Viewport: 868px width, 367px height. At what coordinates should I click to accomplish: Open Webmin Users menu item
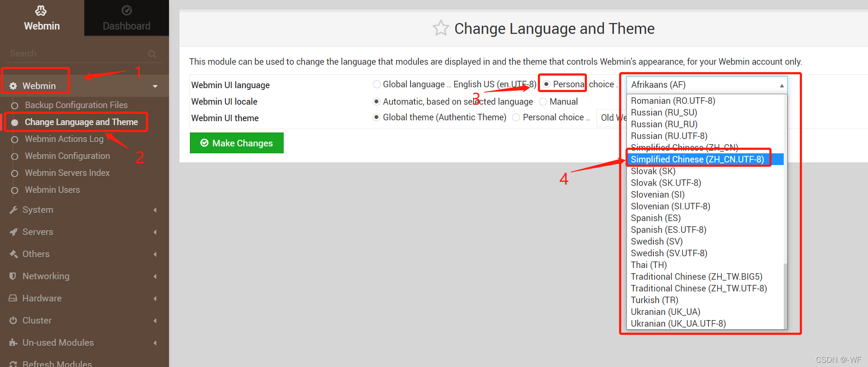pos(53,190)
